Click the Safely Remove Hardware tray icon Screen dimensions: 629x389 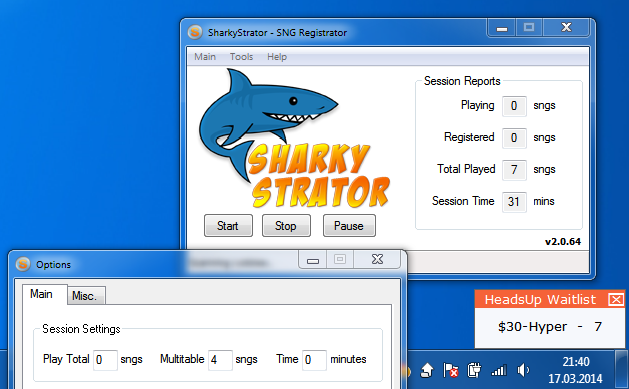pos(426,370)
